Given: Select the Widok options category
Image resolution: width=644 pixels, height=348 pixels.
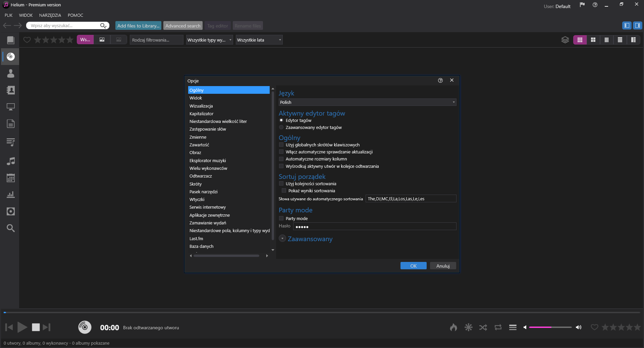Looking at the screenshot, I should pos(229,98).
